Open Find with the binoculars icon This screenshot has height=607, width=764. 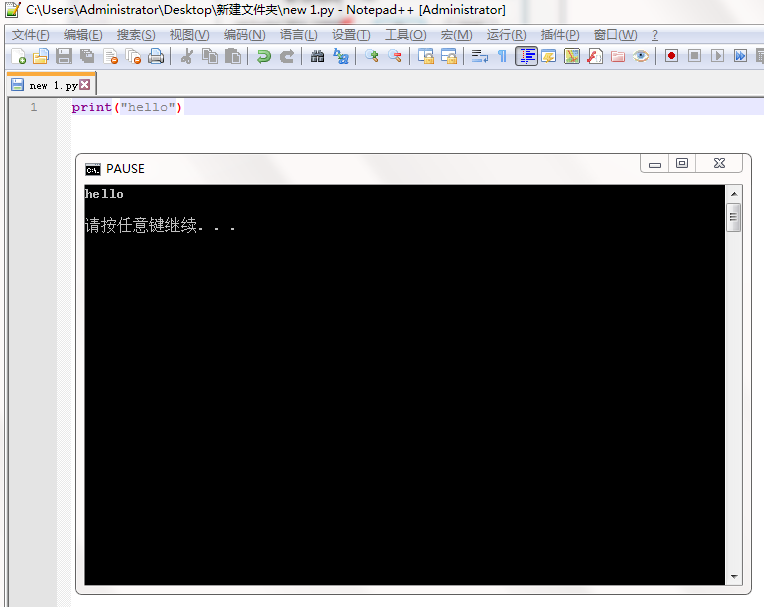click(317, 57)
